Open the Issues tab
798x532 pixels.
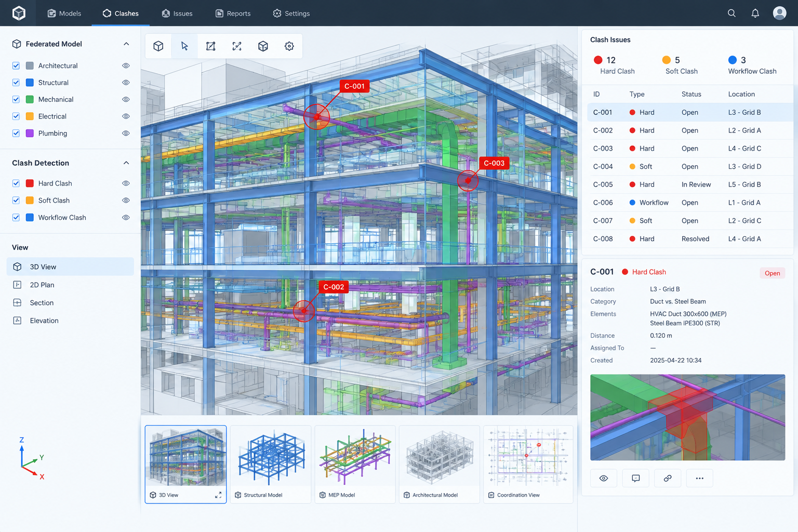pyautogui.click(x=177, y=14)
